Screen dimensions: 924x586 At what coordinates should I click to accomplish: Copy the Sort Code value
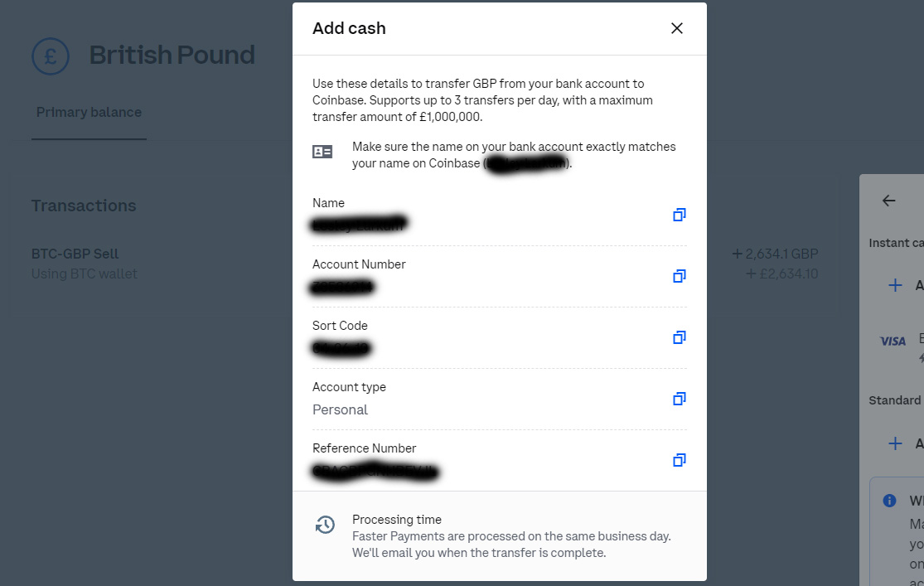[679, 338]
